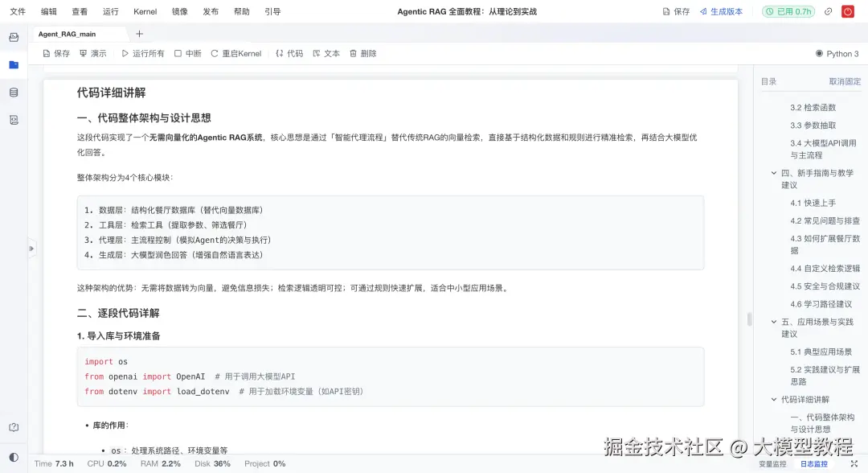The height and width of the screenshot is (473, 868).
Task: Click the architecture modules list block
Action: pos(391,232)
